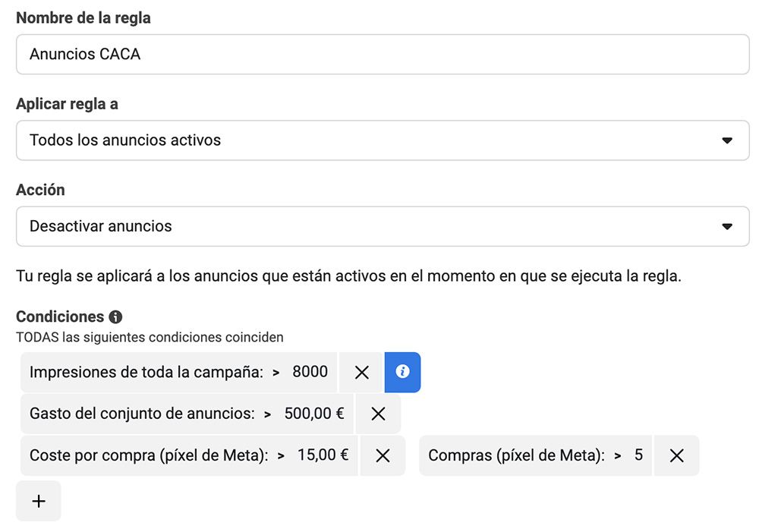Image resolution: width=759 pixels, height=532 pixels.
Task: Remove the Compras (píxel de Meta) condition
Action: [676, 455]
